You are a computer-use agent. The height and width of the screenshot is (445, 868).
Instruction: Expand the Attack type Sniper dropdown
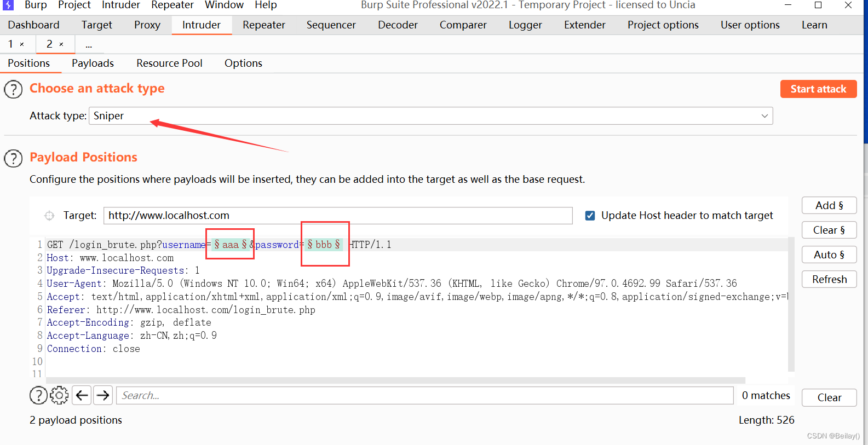(764, 116)
